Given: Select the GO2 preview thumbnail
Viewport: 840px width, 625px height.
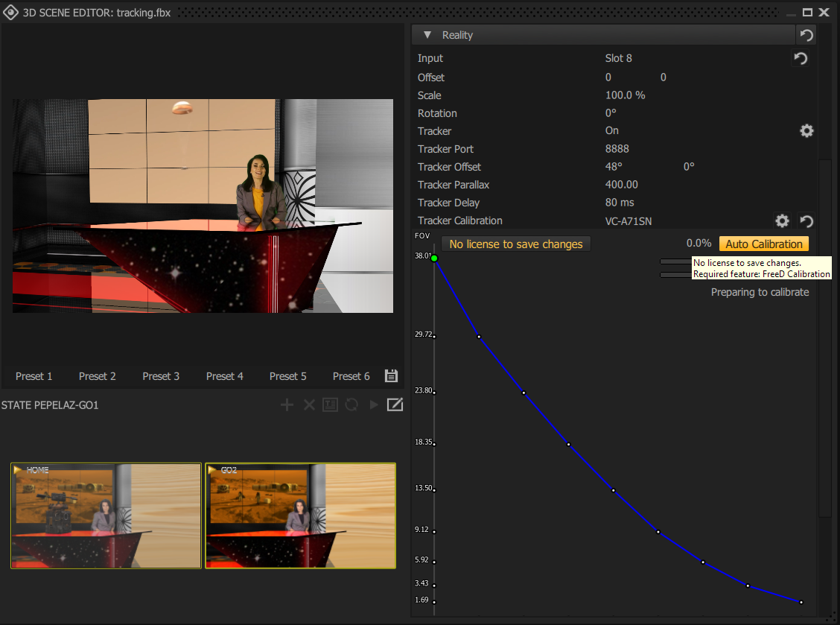Looking at the screenshot, I should pos(300,515).
